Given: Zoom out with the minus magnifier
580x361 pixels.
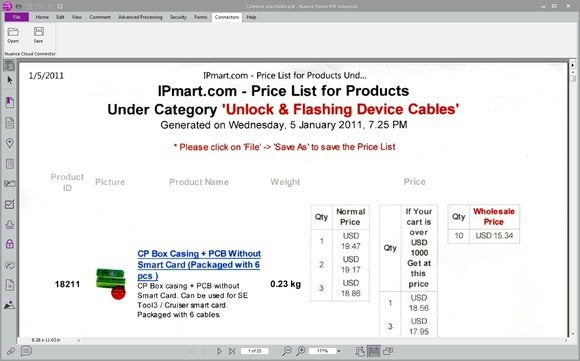Looking at the screenshot, I should 287,351.
